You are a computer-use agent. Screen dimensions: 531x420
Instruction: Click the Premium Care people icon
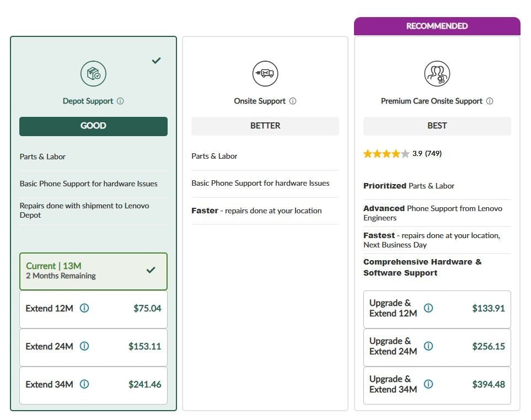click(x=437, y=73)
